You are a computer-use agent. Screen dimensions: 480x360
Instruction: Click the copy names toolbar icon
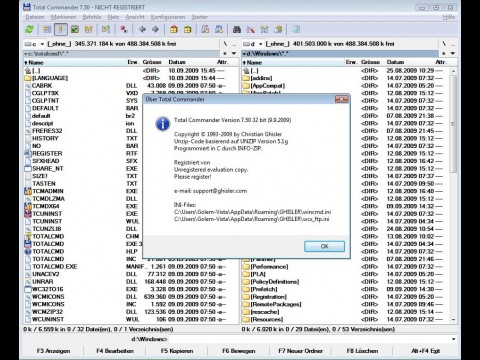point(278,29)
